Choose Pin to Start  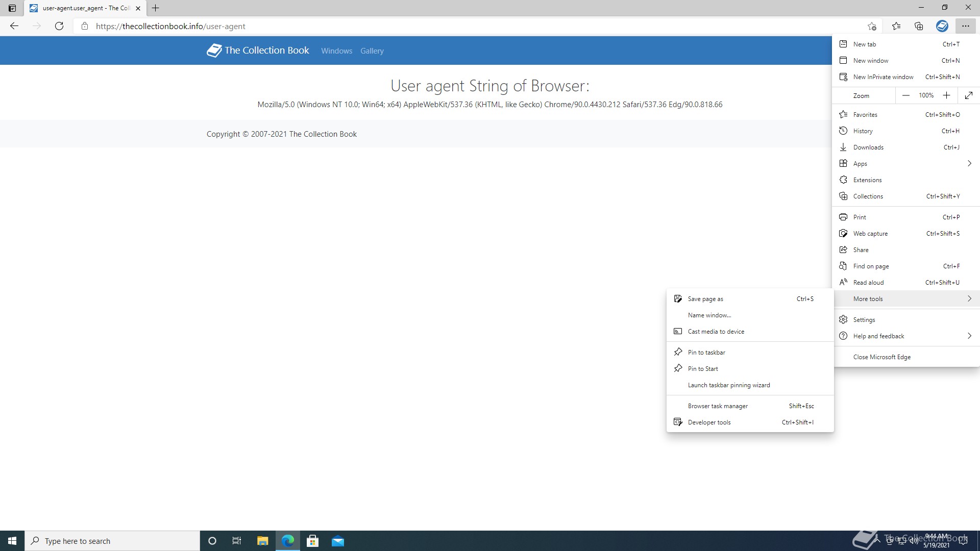750,369
